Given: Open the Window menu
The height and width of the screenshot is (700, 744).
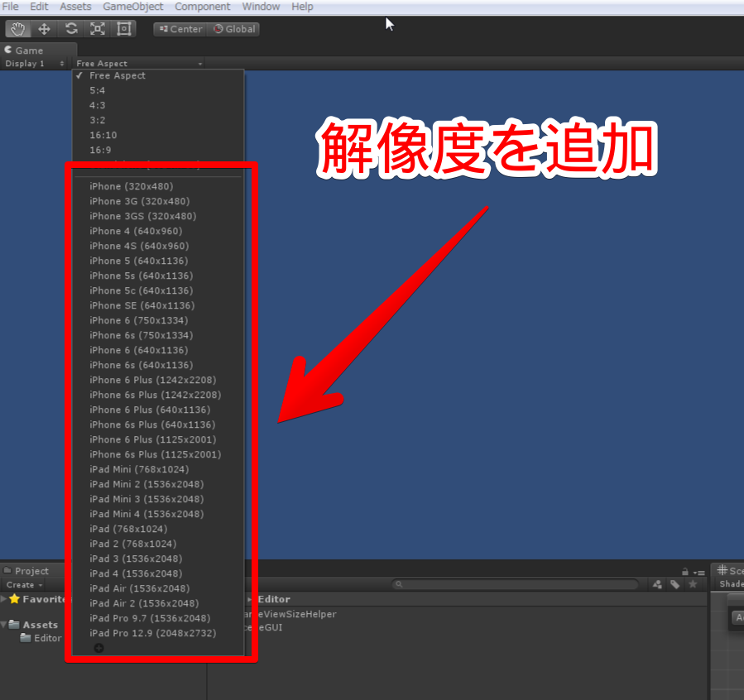Looking at the screenshot, I should (x=261, y=7).
